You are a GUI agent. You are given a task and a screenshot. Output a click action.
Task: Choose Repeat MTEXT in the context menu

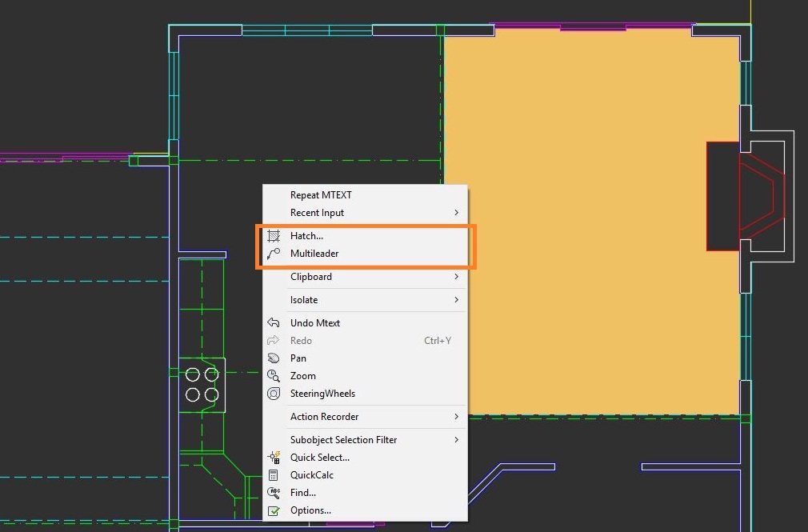[x=321, y=195]
